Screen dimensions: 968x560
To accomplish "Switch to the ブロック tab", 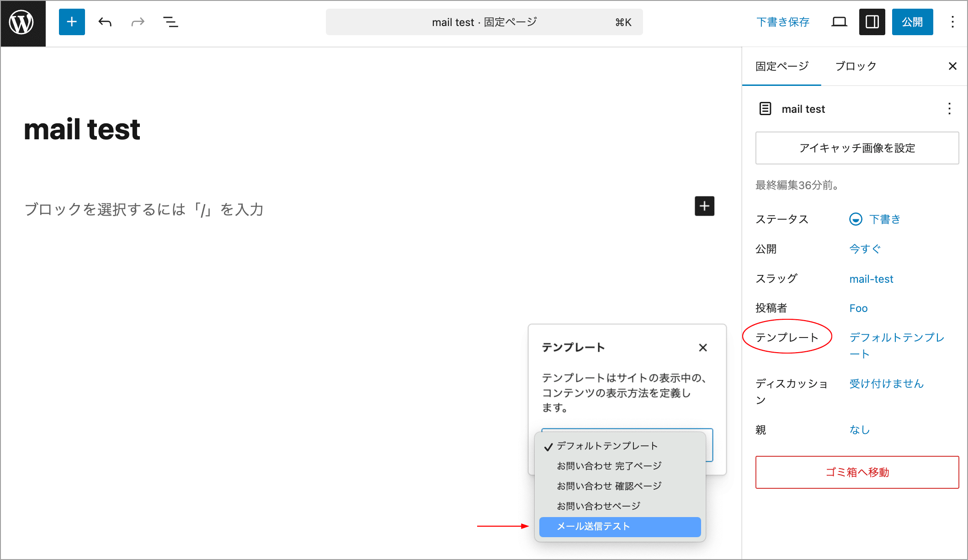I will pos(856,66).
